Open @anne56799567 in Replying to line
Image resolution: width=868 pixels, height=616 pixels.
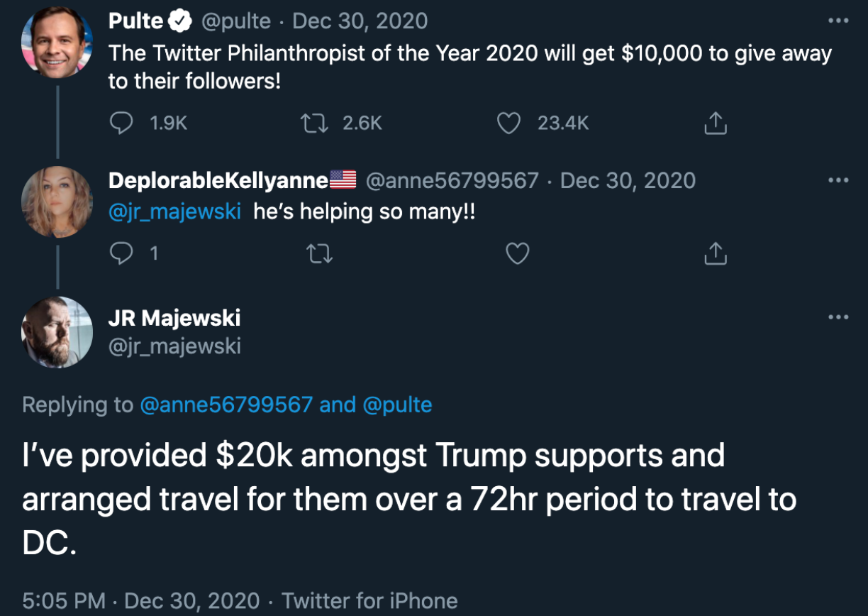coord(226,405)
